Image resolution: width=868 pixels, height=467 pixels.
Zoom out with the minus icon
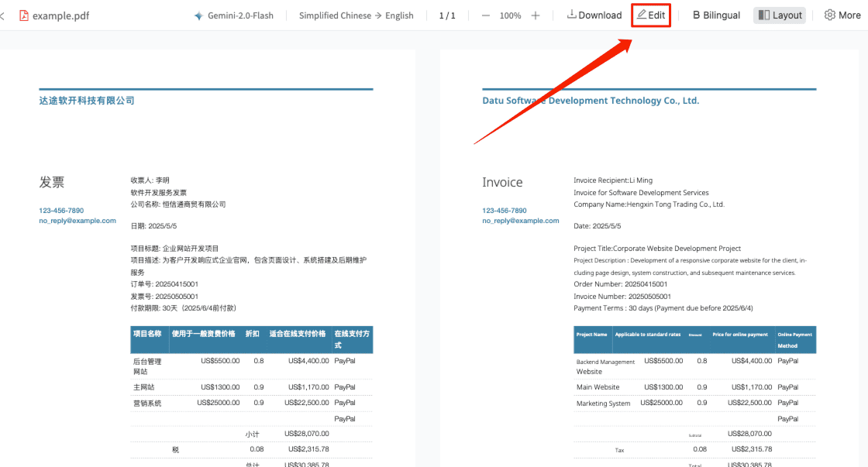[486, 15]
